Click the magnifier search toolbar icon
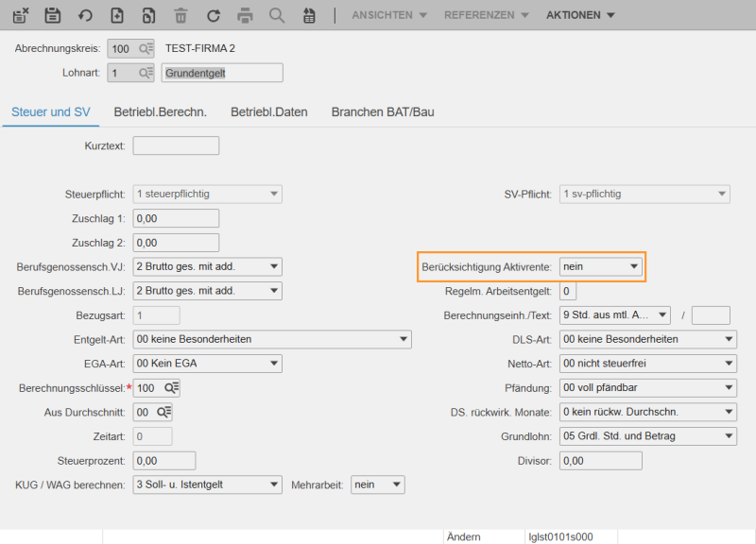756x544 pixels. [x=277, y=15]
